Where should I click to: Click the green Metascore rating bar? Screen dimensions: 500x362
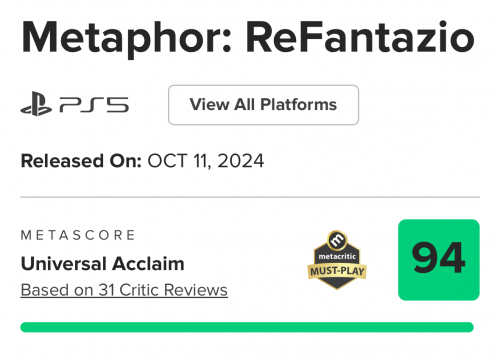[247, 327]
